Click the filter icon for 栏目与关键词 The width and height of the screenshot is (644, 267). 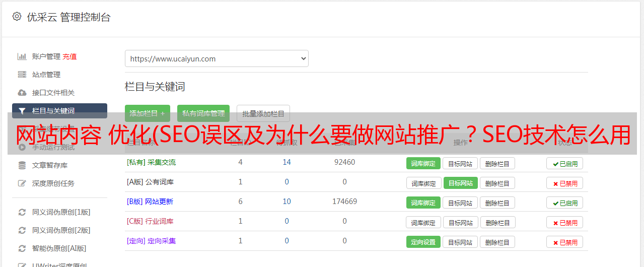coord(22,111)
